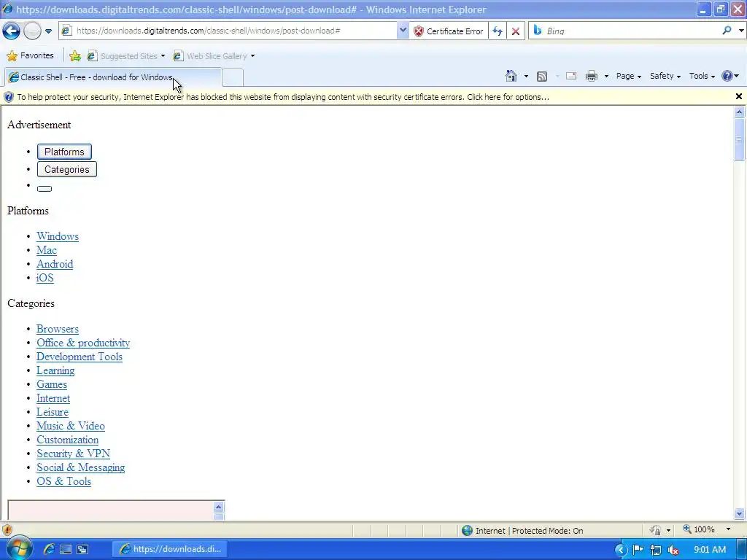
Task: Open the recent pages dropdown arrow
Action: click(49, 31)
